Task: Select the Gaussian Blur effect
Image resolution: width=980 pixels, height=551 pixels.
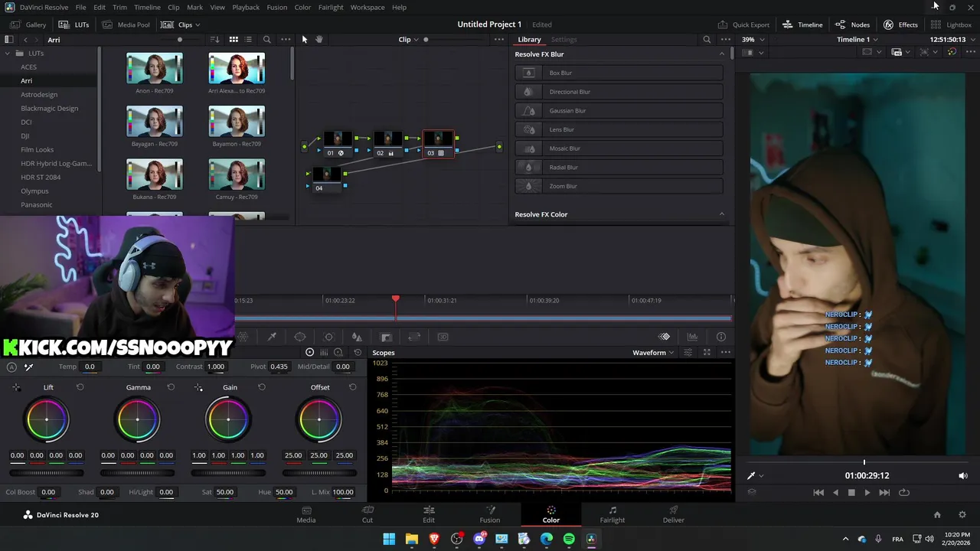Action: pyautogui.click(x=619, y=110)
